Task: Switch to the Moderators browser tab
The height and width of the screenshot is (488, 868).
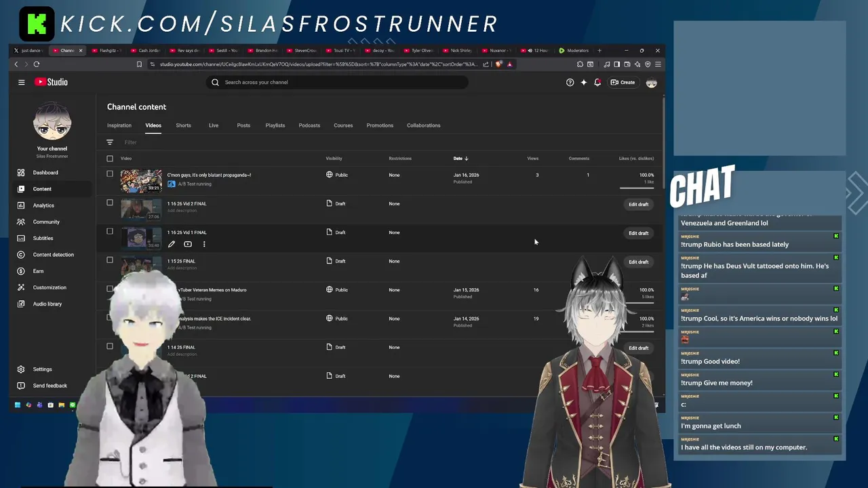Action: click(574, 50)
